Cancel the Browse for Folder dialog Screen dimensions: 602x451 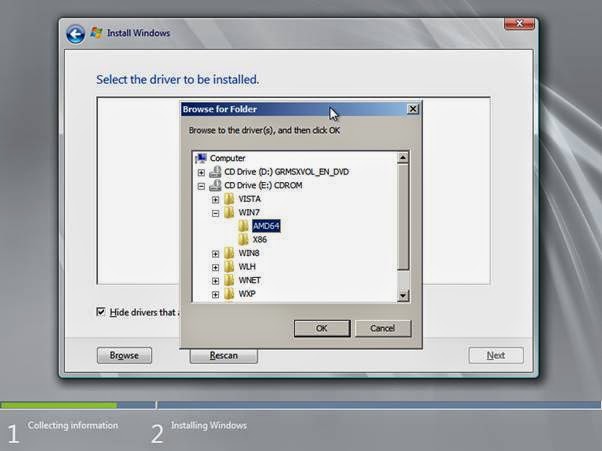tap(383, 329)
